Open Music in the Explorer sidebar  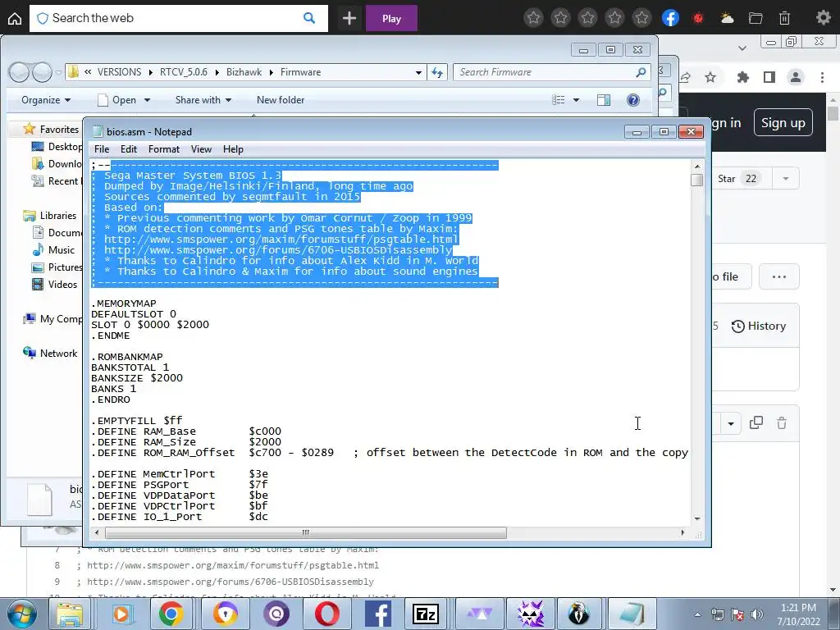point(61,250)
